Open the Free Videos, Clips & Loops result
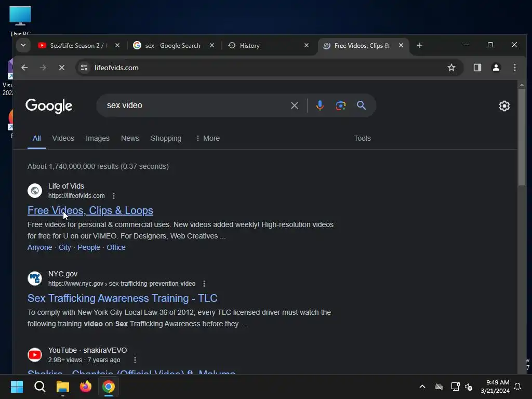 (90, 211)
